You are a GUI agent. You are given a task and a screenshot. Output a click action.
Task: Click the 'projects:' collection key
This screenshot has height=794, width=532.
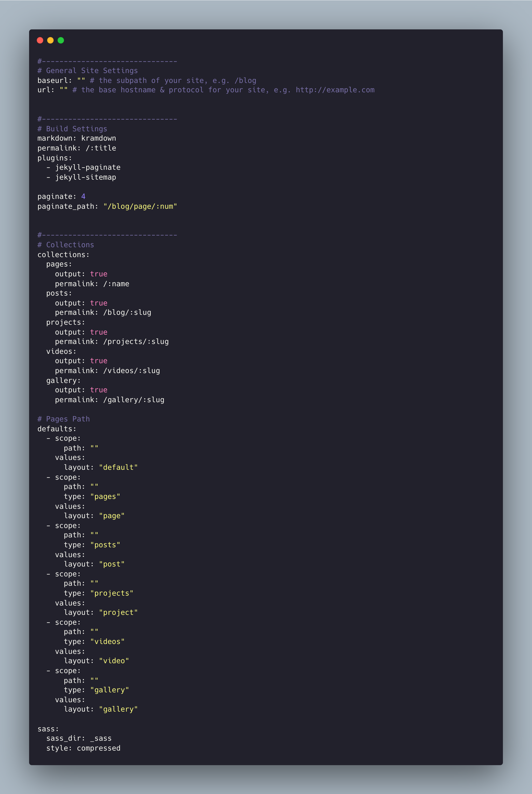pos(65,322)
